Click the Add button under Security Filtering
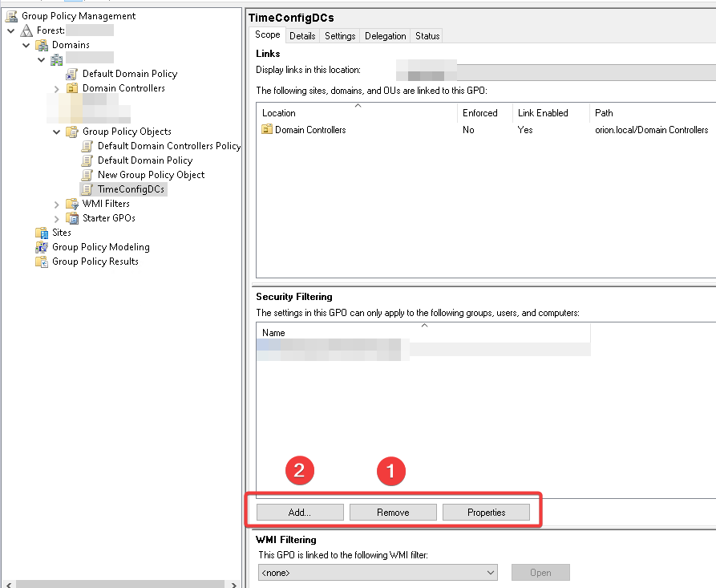 300,512
